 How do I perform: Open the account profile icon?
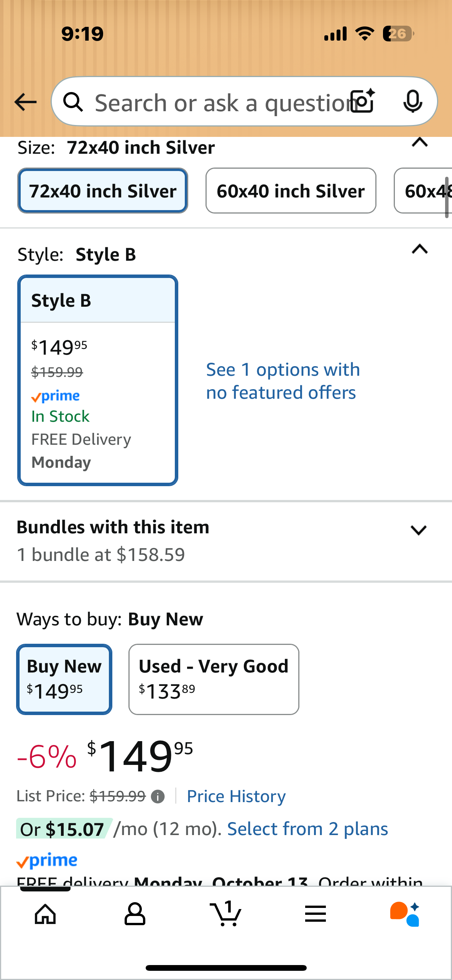tap(135, 914)
